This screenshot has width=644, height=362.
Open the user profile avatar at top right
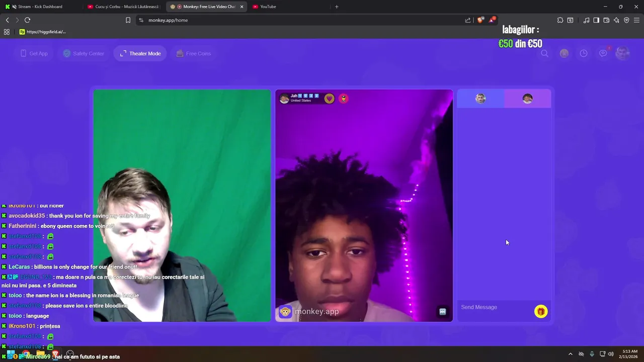(623, 53)
